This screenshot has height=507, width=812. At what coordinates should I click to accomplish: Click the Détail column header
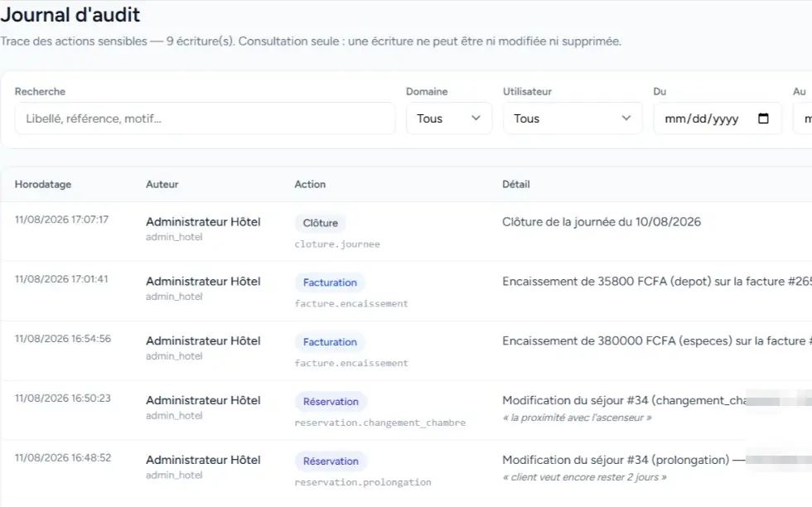(x=515, y=185)
